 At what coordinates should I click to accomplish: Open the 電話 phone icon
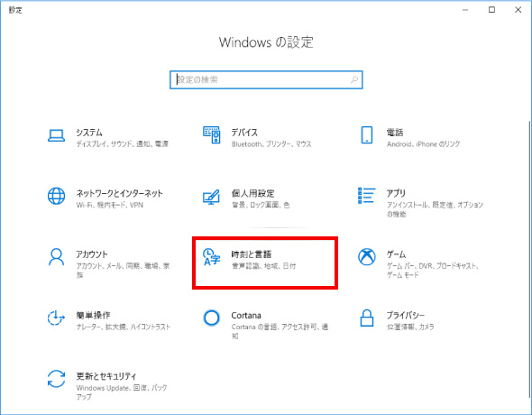click(367, 134)
